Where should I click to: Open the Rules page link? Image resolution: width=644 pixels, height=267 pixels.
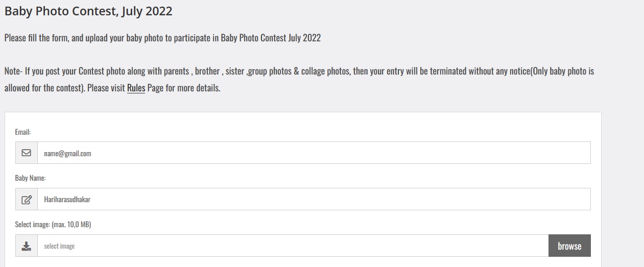(136, 88)
